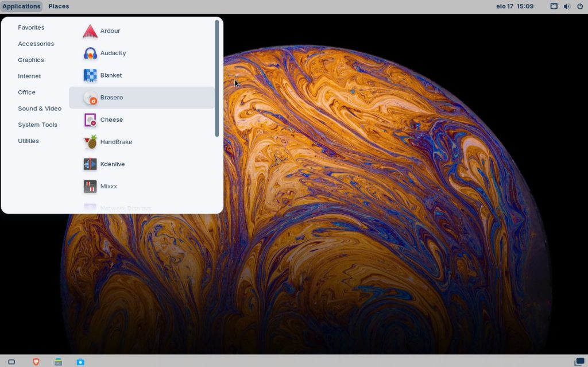Open the file manager from the bottom panel
The image size is (588, 367).
(x=58, y=362)
